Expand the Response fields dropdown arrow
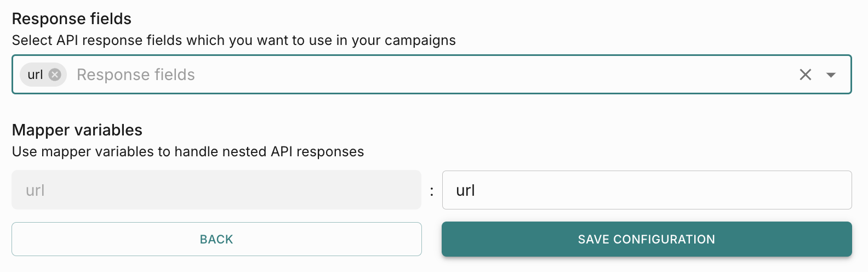This screenshot has width=868, height=272. pos(831,75)
